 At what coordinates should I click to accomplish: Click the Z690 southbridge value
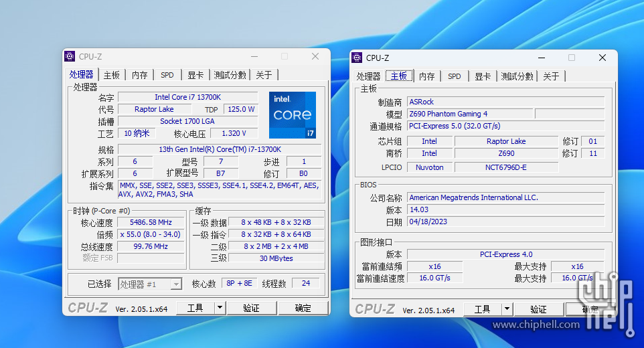506,153
